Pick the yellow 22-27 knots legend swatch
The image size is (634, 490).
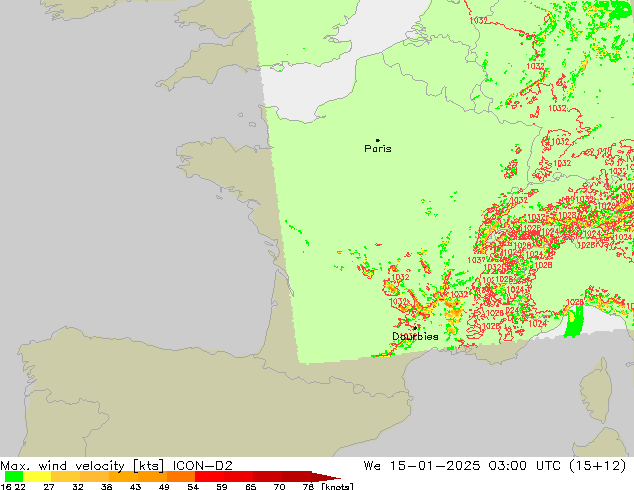37,477
